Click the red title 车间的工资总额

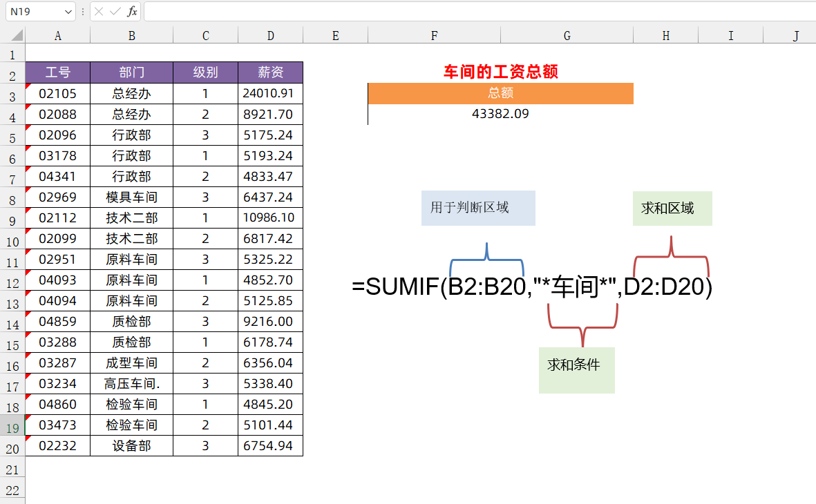pos(500,72)
